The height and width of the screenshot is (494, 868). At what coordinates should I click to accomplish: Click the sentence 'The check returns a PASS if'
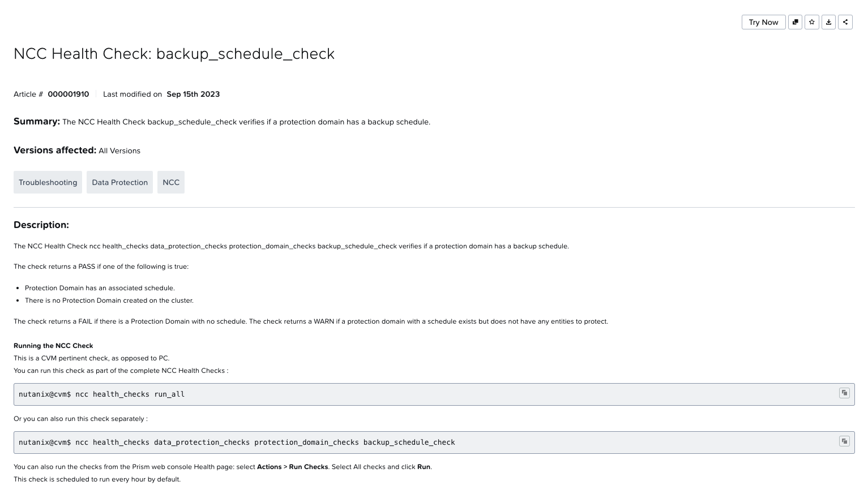pos(101,267)
